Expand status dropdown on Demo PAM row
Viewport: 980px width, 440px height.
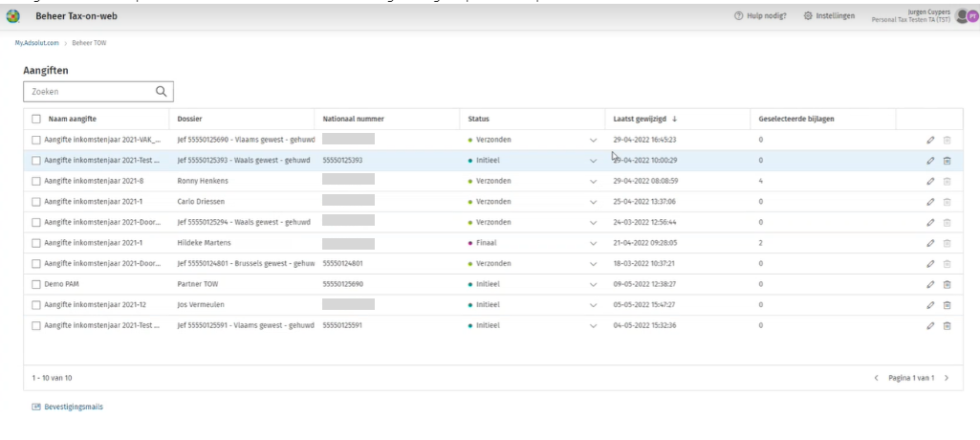[593, 284]
